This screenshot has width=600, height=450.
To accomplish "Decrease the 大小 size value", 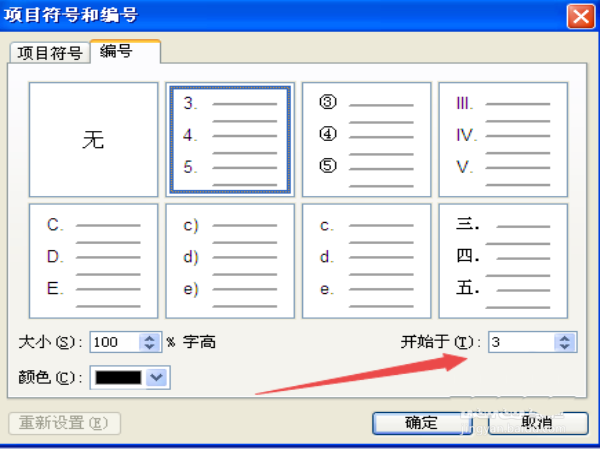I will click(x=150, y=347).
